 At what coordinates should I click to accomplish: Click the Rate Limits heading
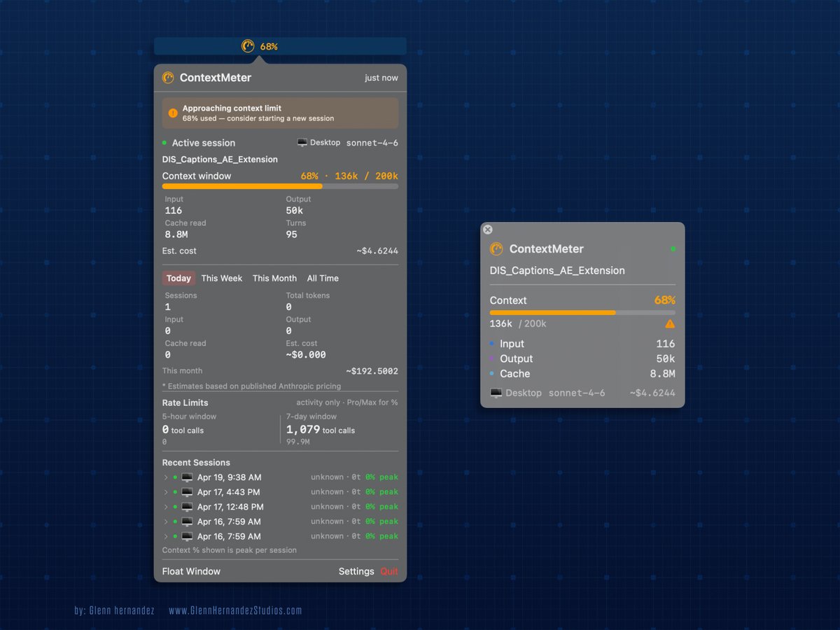[185, 402]
